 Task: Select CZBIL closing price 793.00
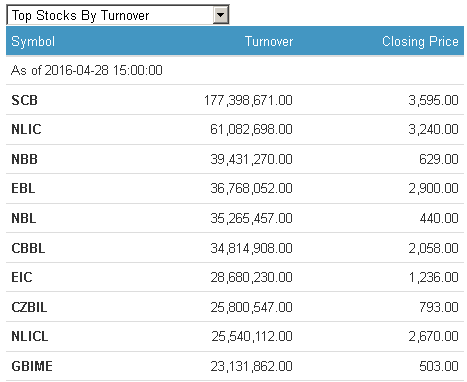point(439,307)
